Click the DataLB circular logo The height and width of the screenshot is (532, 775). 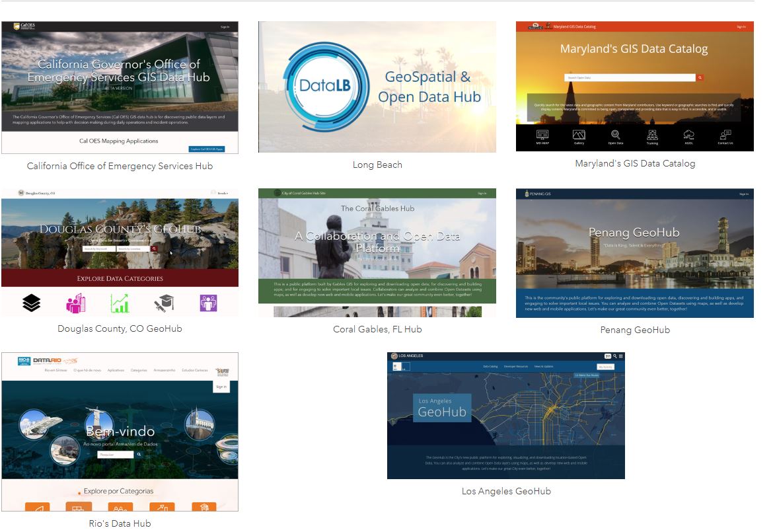(x=325, y=85)
